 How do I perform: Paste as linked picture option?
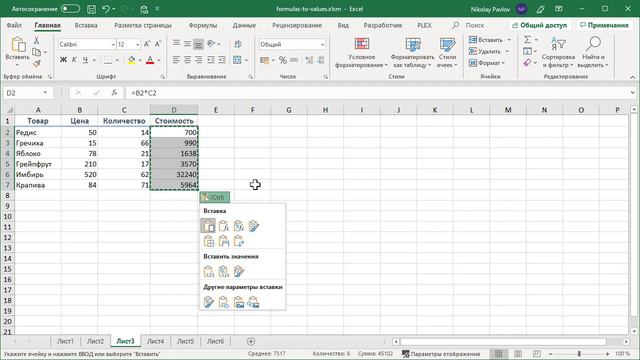pos(253,302)
